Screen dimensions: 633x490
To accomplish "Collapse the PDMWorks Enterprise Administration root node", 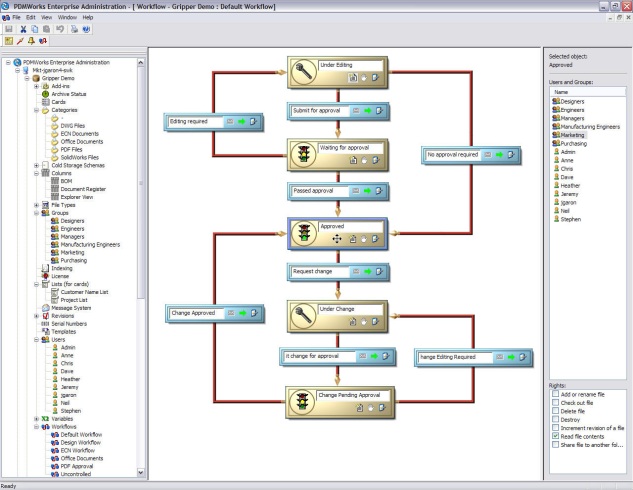I will (8, 63).
